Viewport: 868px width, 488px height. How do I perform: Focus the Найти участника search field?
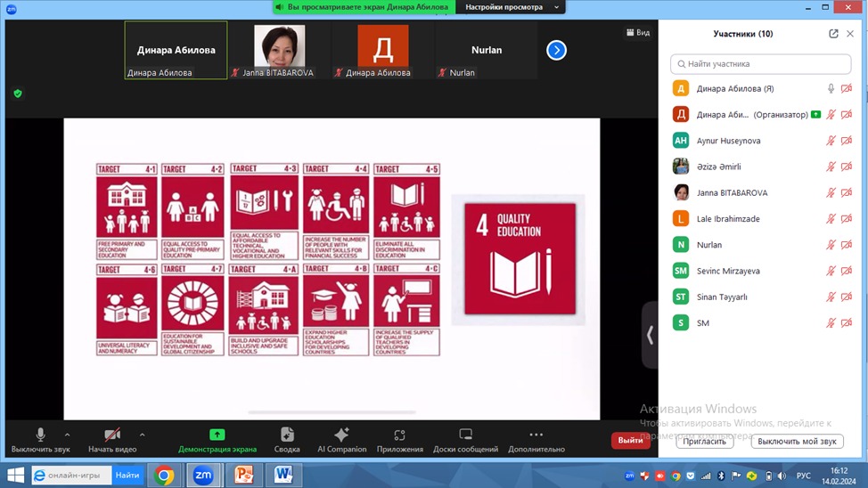(760, 63)
